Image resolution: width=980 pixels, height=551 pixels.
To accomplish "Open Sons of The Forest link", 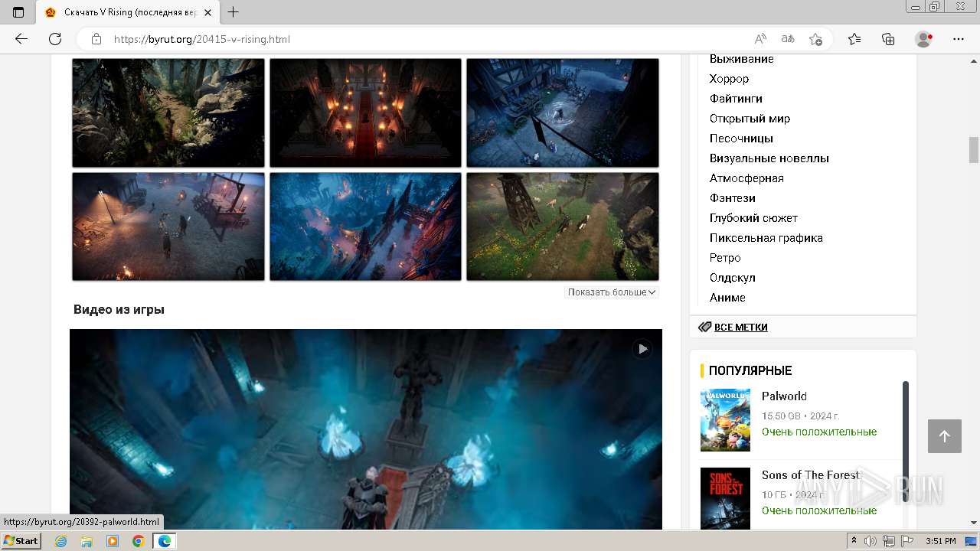I will coord(811,474).
